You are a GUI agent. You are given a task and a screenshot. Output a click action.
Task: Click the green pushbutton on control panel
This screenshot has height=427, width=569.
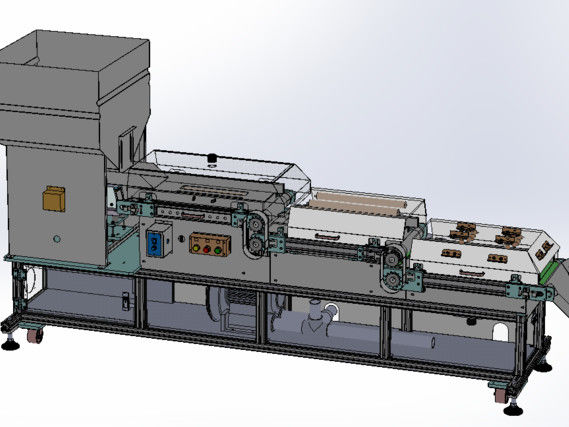point(218,250)
